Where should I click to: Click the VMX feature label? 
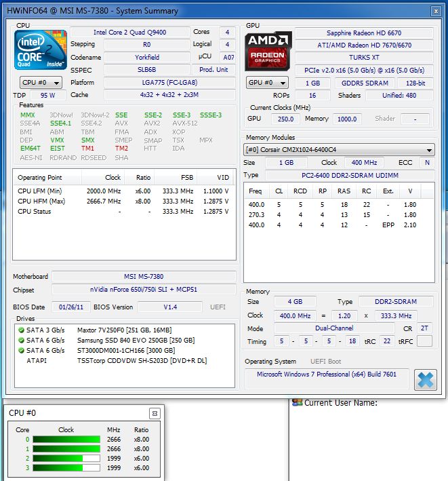(58, 140)
